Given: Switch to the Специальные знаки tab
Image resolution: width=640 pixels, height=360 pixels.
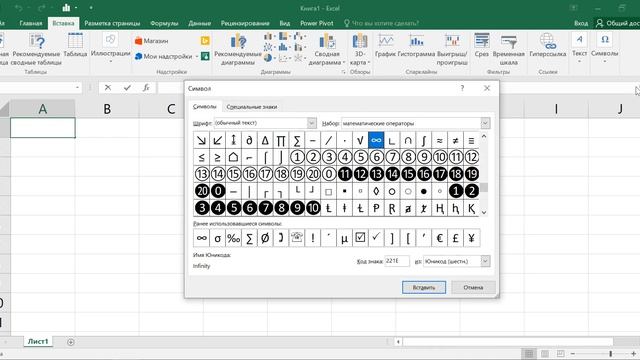Looking at the screenshot, I should (252, 107).
